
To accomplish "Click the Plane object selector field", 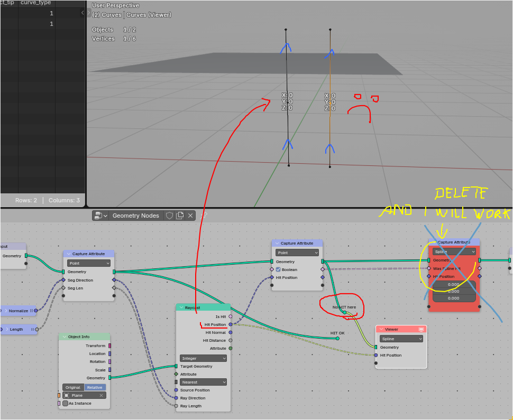I will coord(84,396).
